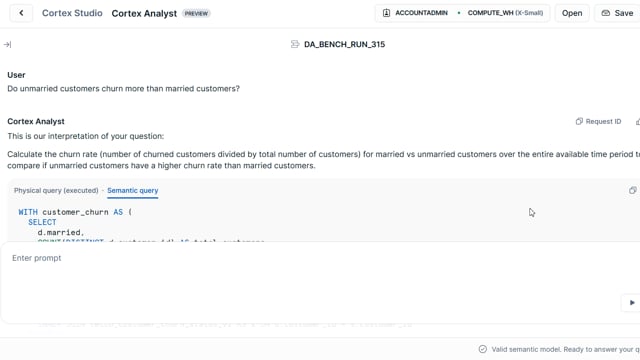
Task: Send the prompt with play arrow
Action: [x=631, y=302]
